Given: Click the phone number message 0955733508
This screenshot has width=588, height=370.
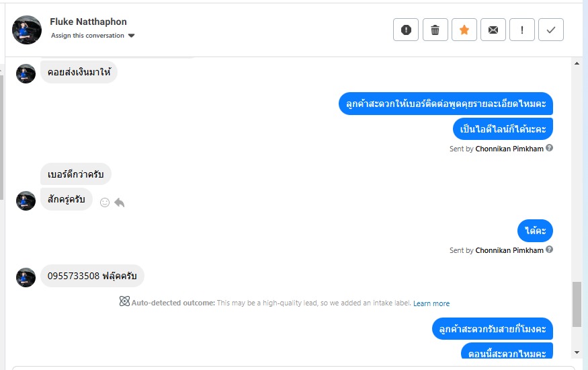Looking at the screenshot, I should [92, 276].
